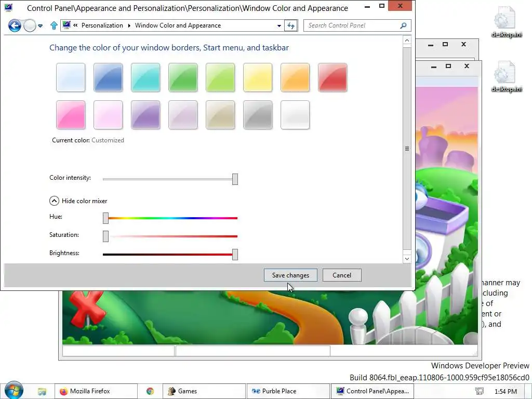Select the pale pink color swatch

point(108,115)
